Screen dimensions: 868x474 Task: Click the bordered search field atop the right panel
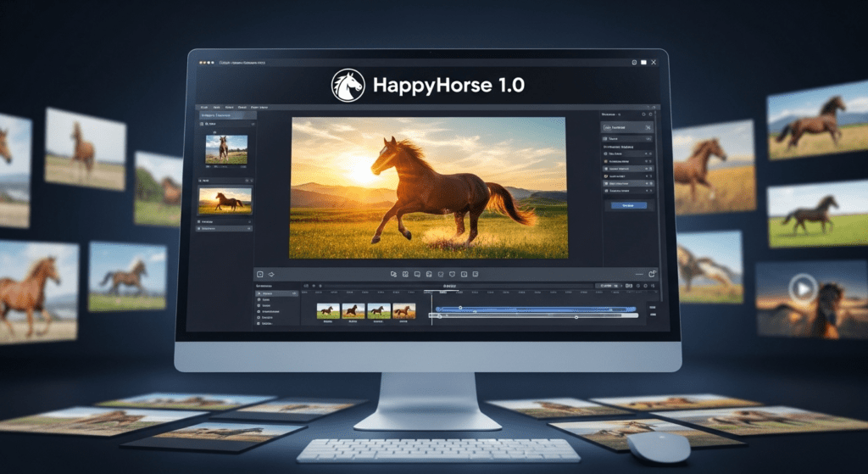coord(627,127)
